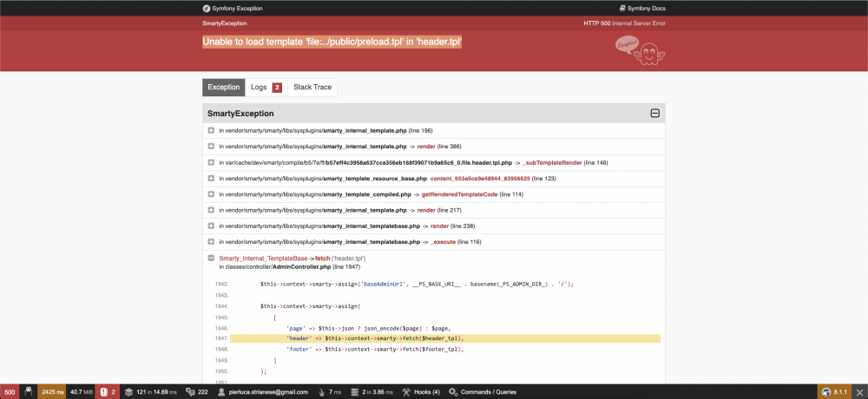Open the translation panel showing 222
This screenshot has width=868, height=399.
point(196,392)
